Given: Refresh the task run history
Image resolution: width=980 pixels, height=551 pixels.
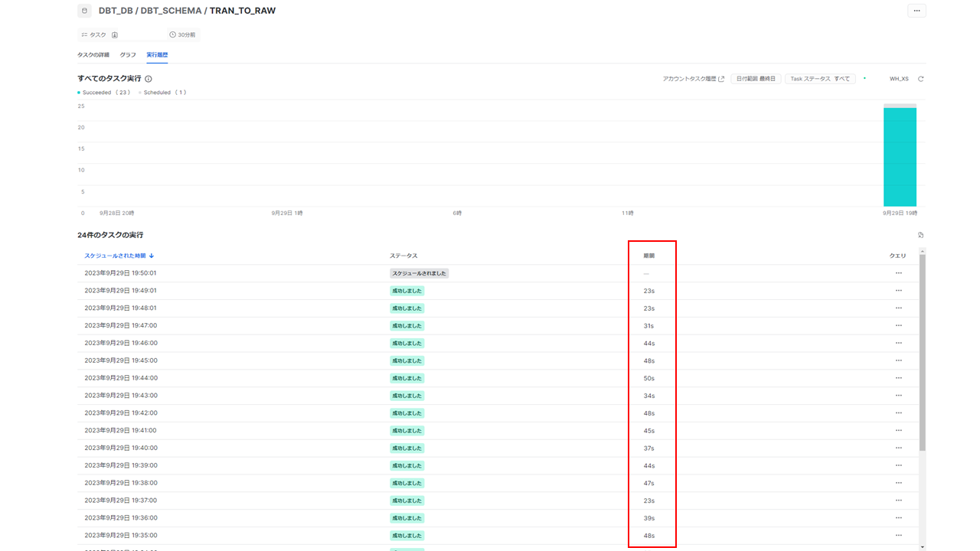Looking at the screenshot, I should (x=921, y=79).
